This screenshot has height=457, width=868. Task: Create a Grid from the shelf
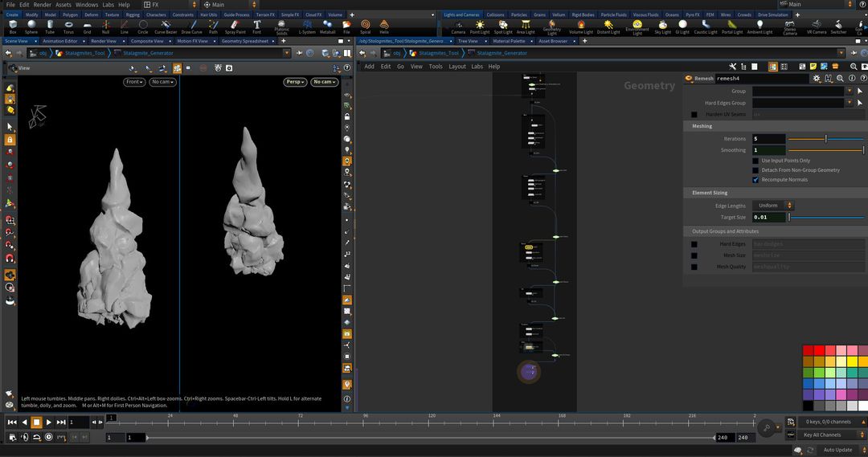coord(87,27)
